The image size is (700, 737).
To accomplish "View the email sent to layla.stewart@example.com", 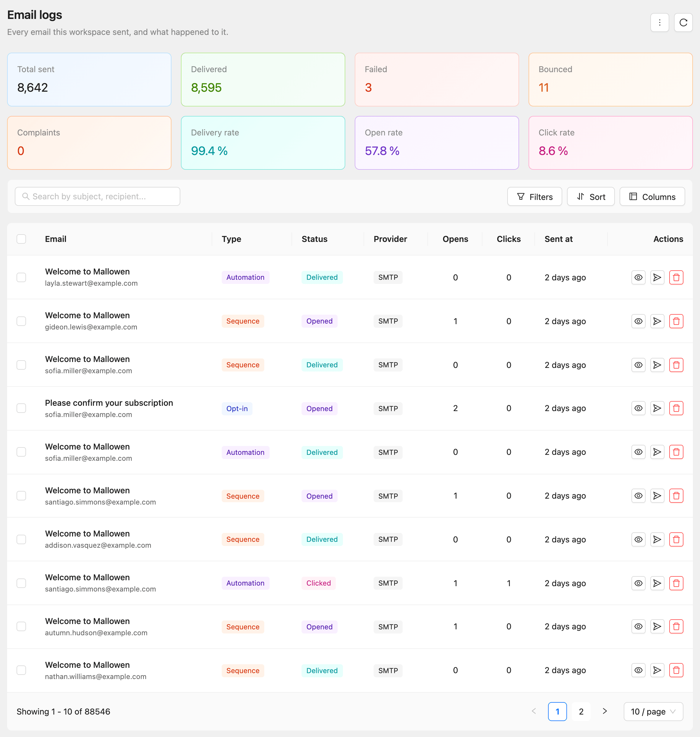I will coord(638,277).
